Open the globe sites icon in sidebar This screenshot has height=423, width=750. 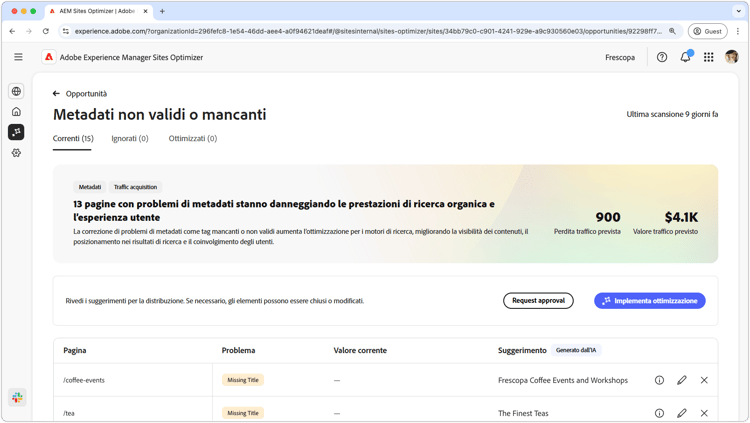pos(16,91)
